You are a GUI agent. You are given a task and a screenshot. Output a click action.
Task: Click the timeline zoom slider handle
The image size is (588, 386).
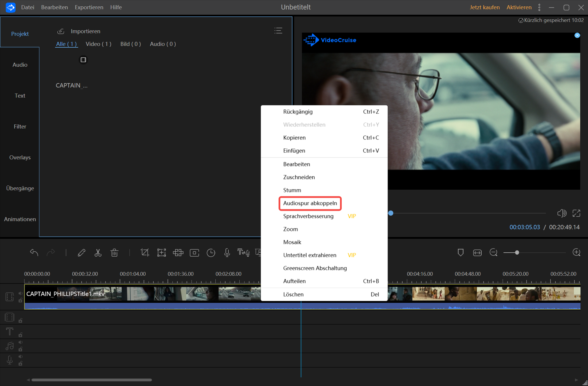point(517,253)
